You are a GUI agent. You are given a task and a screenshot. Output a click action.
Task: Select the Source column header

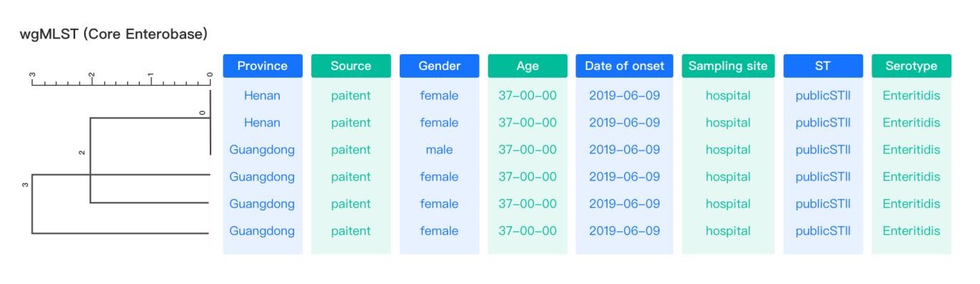tap(350, 66)
